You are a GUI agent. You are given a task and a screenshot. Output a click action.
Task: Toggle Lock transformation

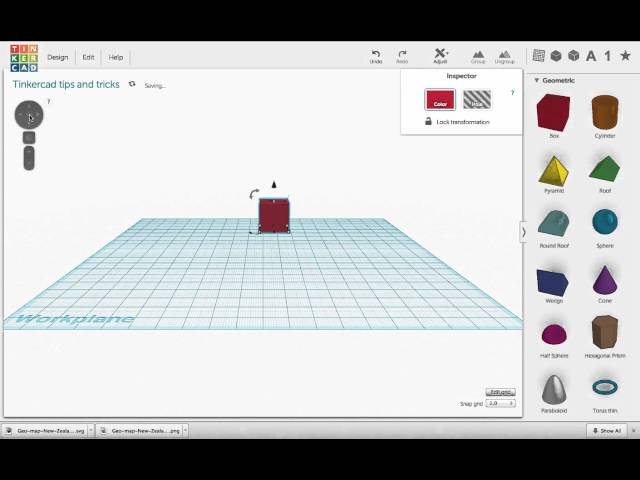457,122
